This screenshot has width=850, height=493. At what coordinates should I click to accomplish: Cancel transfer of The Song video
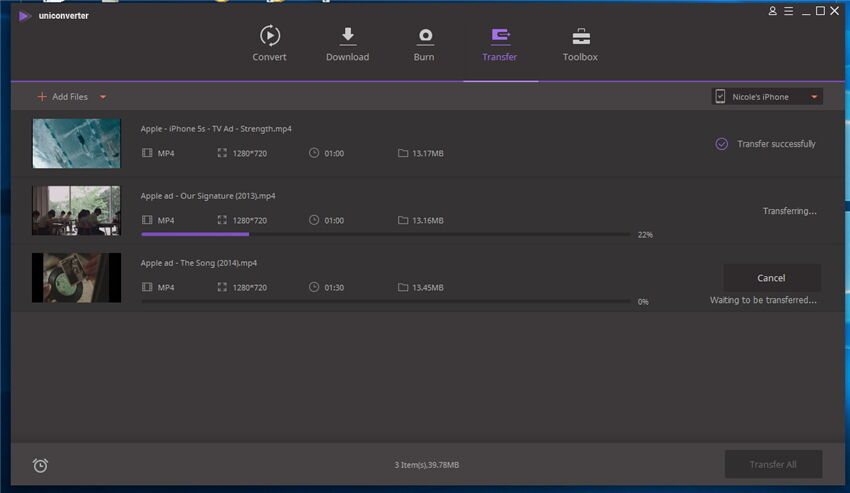pyautogui.click(x=771, y=278)
